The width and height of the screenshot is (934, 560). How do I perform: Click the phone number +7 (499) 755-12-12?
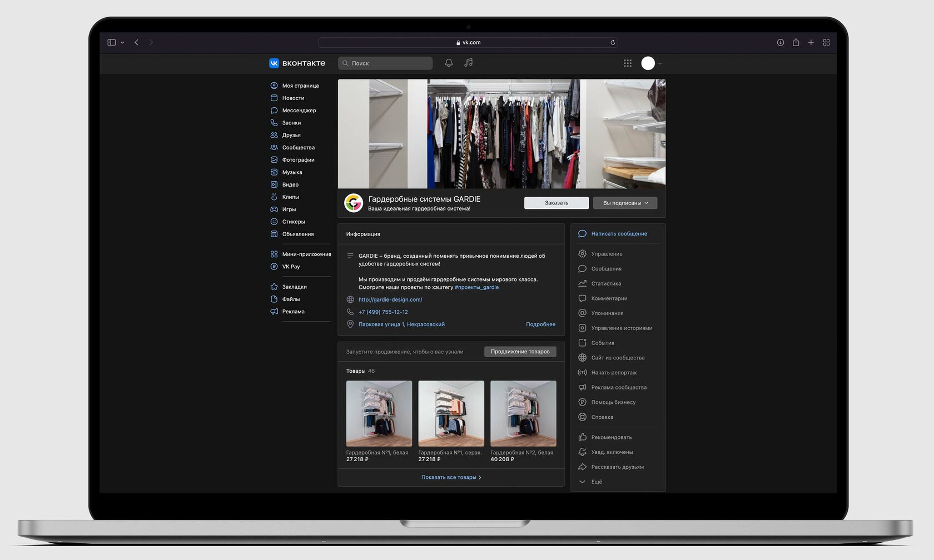pos(383,312)
